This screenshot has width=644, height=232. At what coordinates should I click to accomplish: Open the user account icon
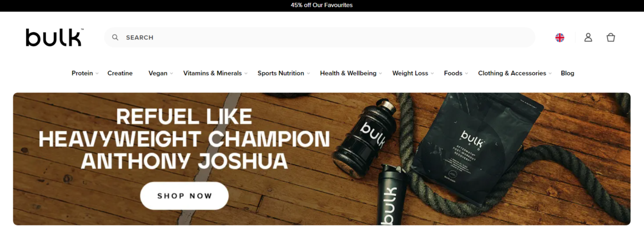(x=588, y=37)
